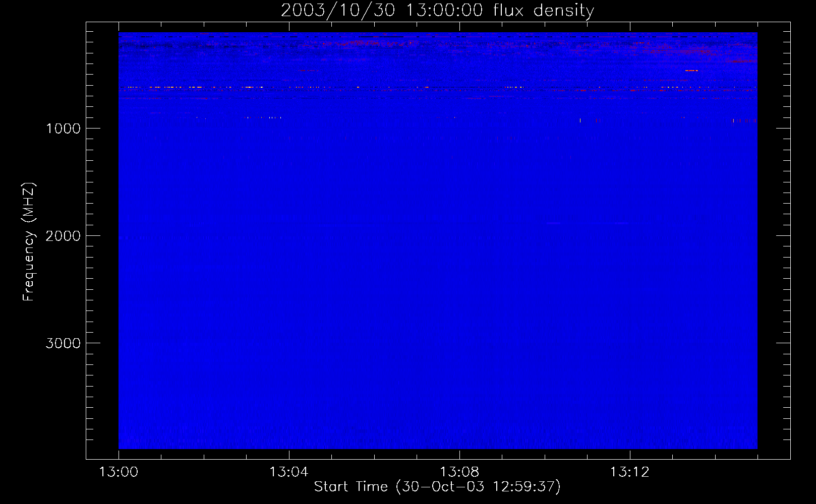816x504 pixels.
Task: Click the 'Frequency (MHZ)' axis title
Action: point(29,242)
